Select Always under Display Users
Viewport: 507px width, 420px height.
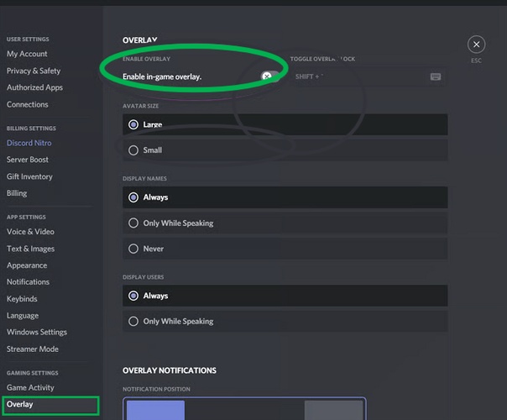(x=133, y=296)
